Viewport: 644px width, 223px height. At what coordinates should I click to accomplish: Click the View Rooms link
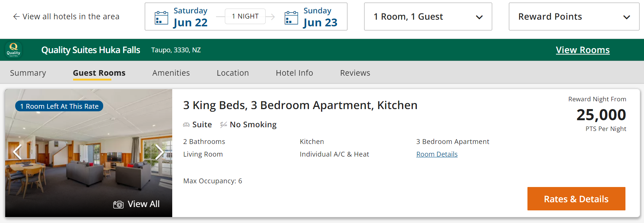click(x=582, y=50)
